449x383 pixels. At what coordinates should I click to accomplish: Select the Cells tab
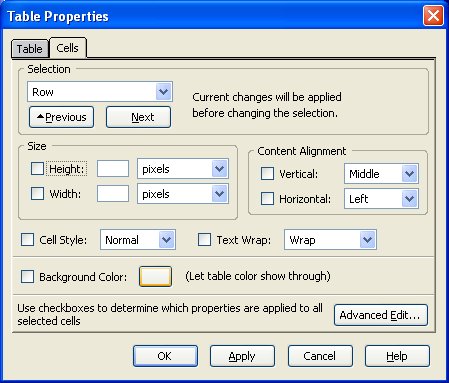click(x=68, y=48)
